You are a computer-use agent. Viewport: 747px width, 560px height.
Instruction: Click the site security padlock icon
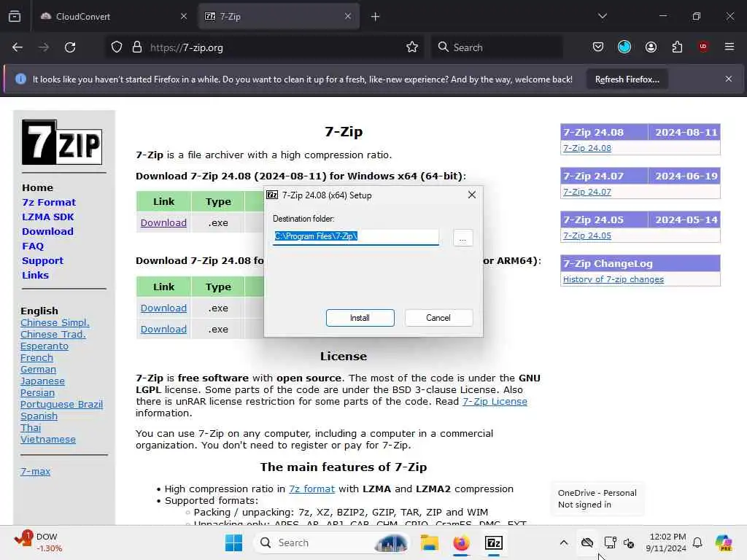pos(137,47)
